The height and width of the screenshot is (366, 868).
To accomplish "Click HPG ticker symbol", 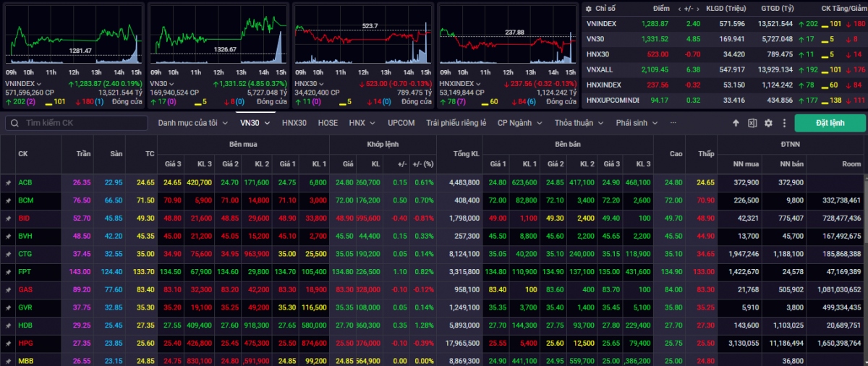I will click(25, 343).
